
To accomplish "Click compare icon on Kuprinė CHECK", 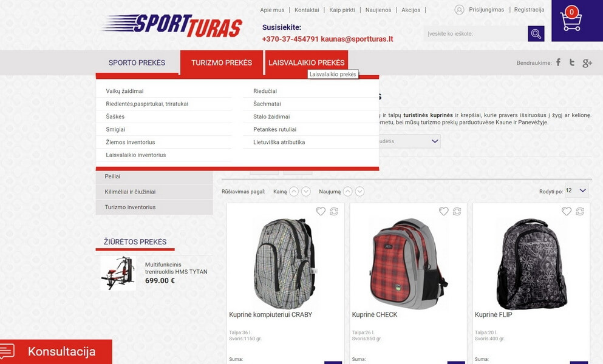I will (457, 211).
